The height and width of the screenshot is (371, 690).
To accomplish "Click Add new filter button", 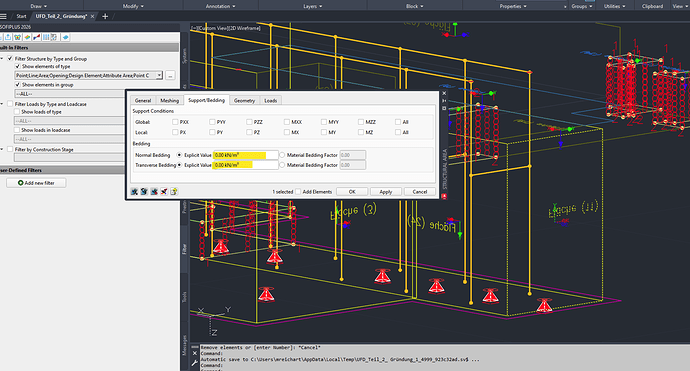I will [36, 183].
